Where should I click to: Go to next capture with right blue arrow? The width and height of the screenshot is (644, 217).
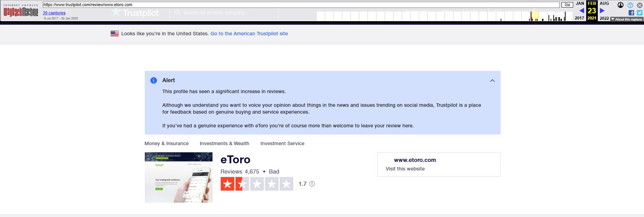click(x=602, y=11)
